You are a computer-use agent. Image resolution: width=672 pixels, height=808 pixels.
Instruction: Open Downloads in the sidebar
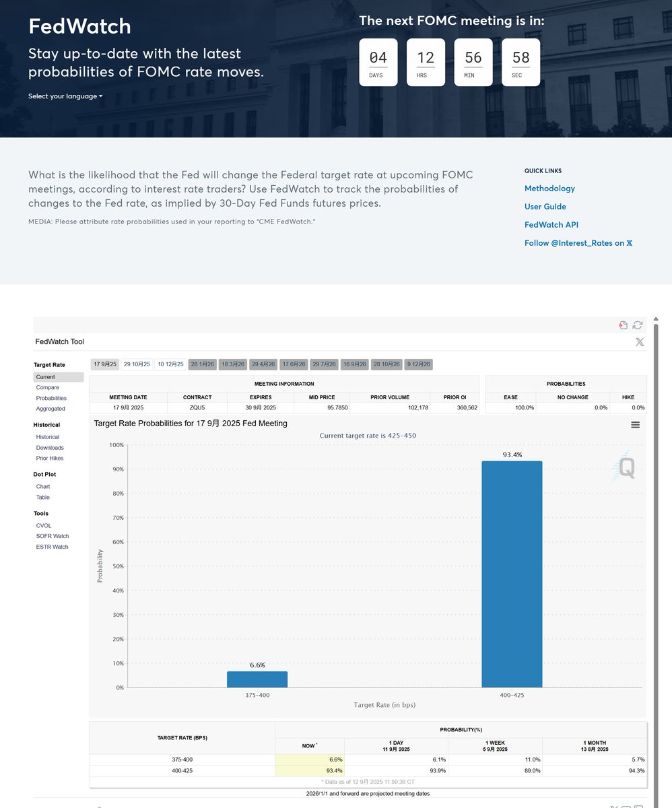(50, 448)
